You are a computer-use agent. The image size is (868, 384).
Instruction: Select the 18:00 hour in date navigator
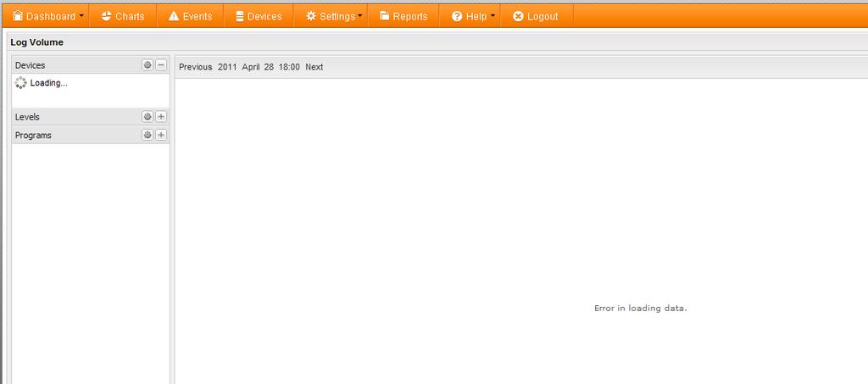289,67
